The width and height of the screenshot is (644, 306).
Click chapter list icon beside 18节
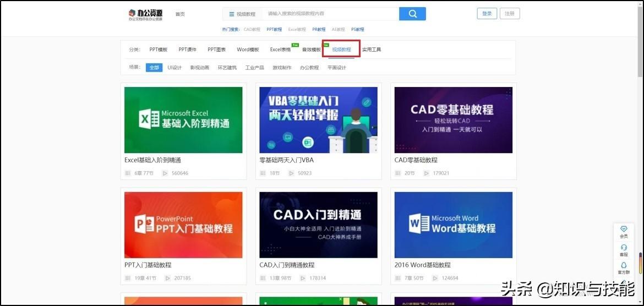(263, 173)
